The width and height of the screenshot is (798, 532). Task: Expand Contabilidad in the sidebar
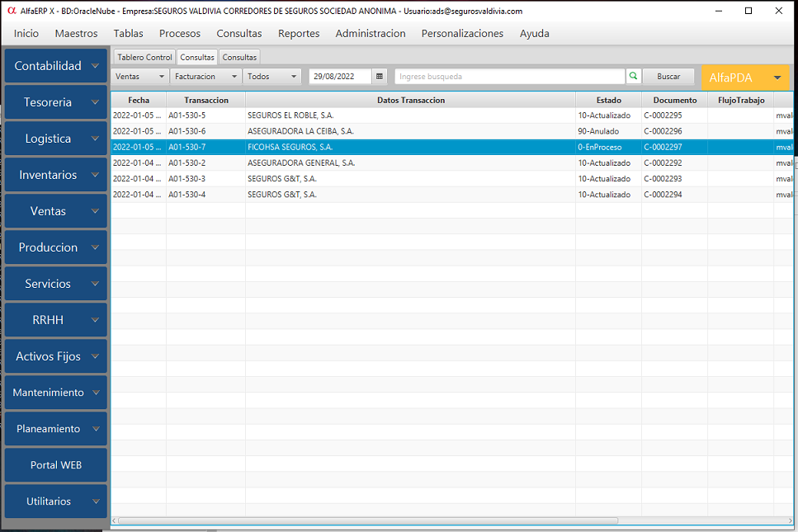(55, 66)
